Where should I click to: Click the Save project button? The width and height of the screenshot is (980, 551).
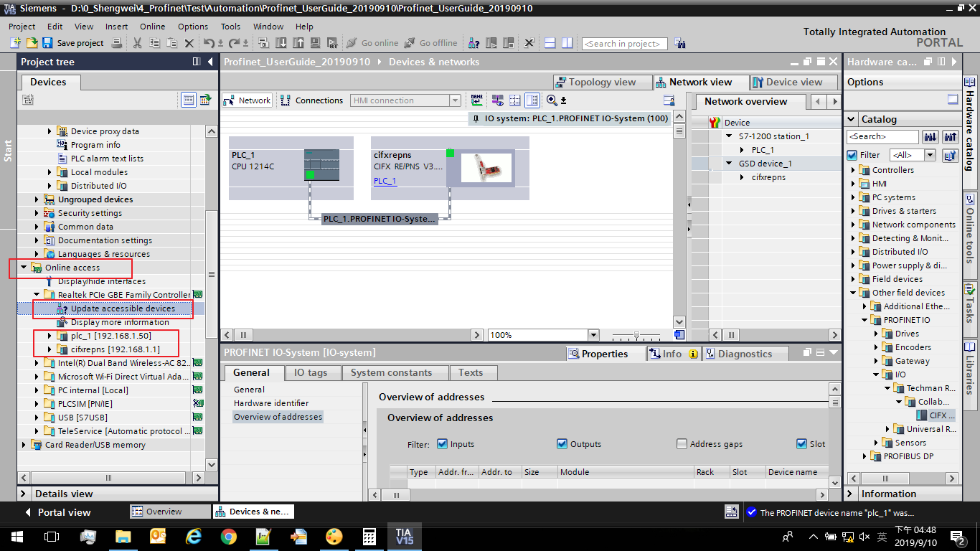pos(72,43)
